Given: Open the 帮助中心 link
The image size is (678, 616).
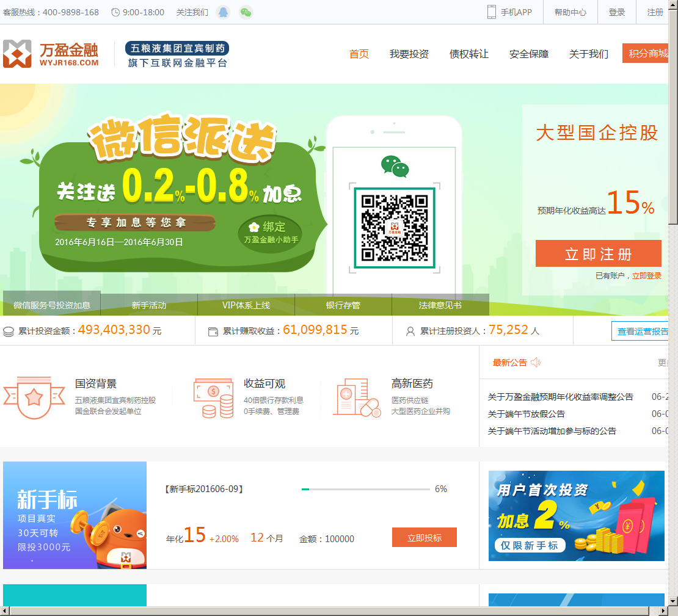Looking at the screenshot, I should (570, 12).
